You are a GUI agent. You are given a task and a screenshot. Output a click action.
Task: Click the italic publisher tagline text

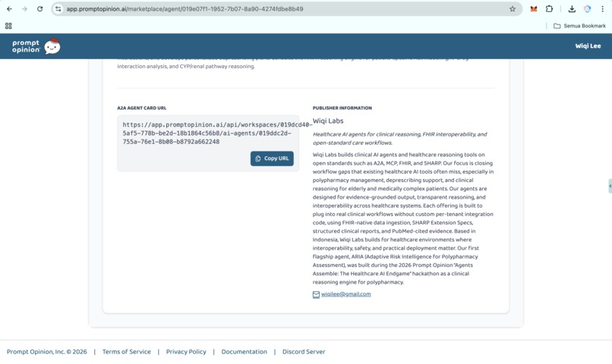click(x=399, y=138)
